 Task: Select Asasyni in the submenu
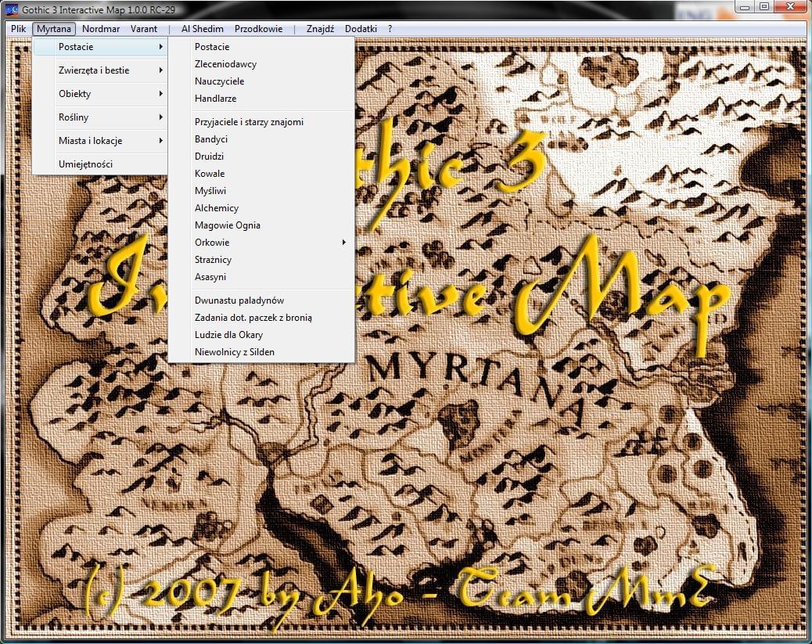[x=261, y=277]
